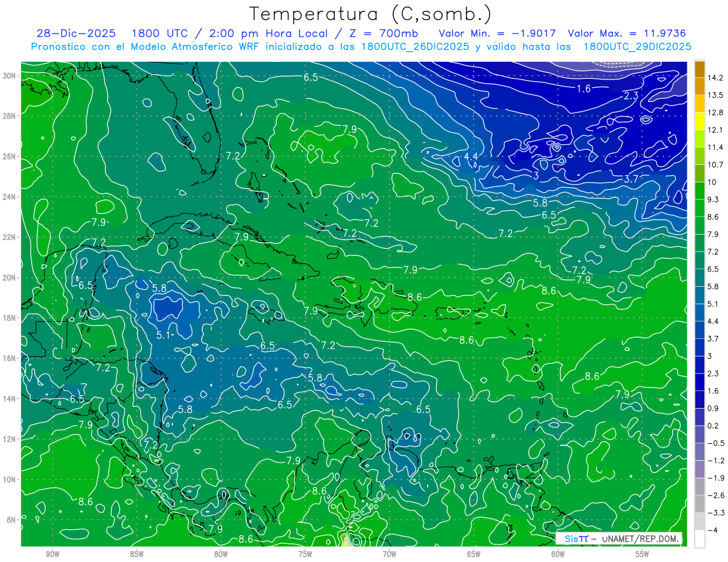The image size is (728, 562).
Task: Click the 14.2 value on color bar
Action: 715,78
